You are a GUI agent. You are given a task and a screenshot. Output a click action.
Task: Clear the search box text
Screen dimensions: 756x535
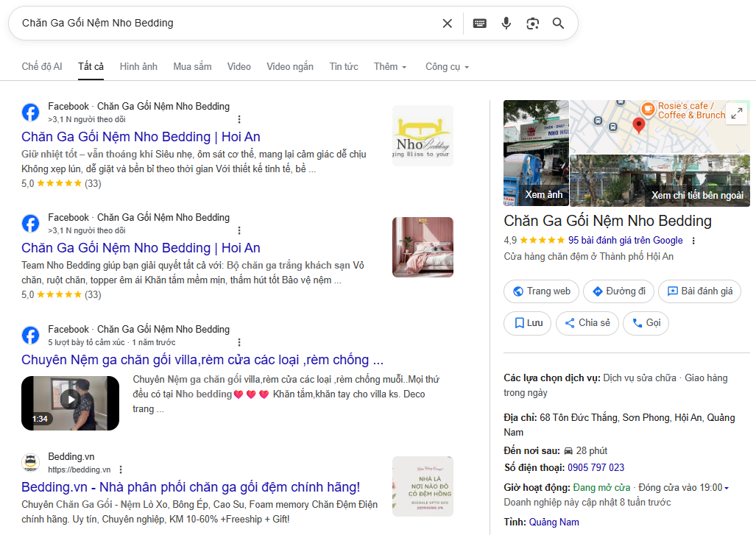click(x=447, y=24)
